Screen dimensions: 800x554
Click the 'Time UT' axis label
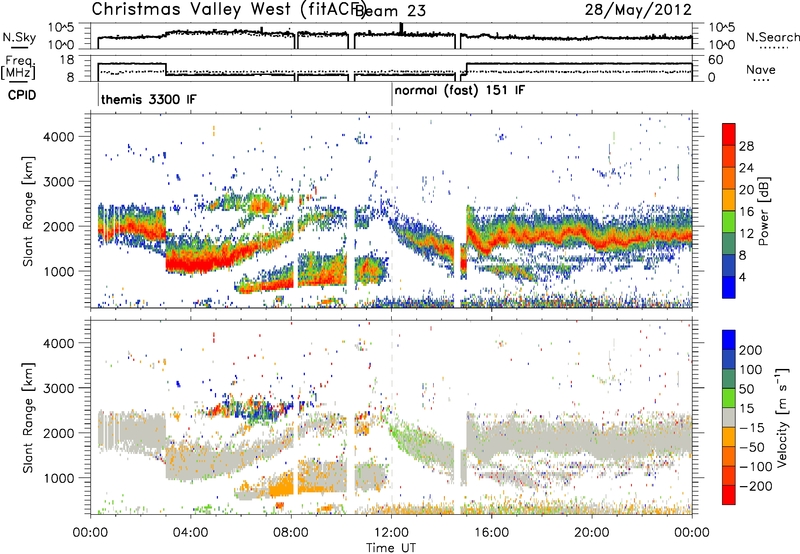[391, 547]
